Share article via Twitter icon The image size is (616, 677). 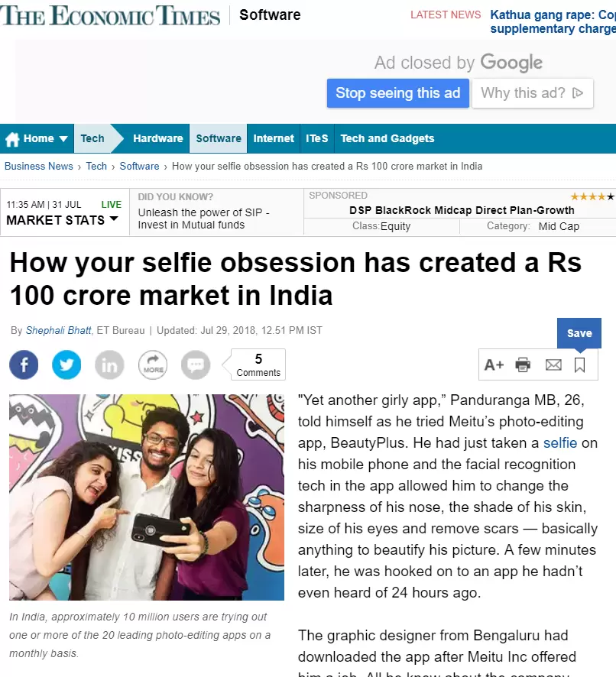pos(66,364)
